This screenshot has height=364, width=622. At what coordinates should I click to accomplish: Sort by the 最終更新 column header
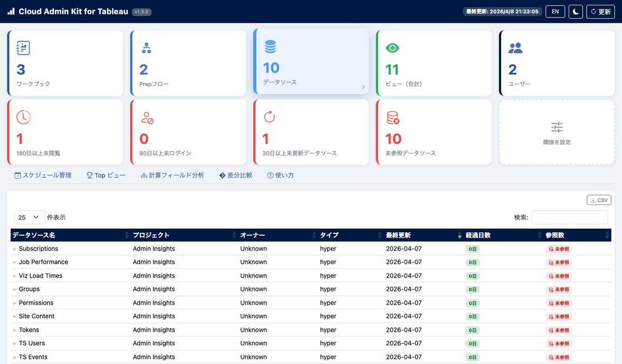(423, 235)
